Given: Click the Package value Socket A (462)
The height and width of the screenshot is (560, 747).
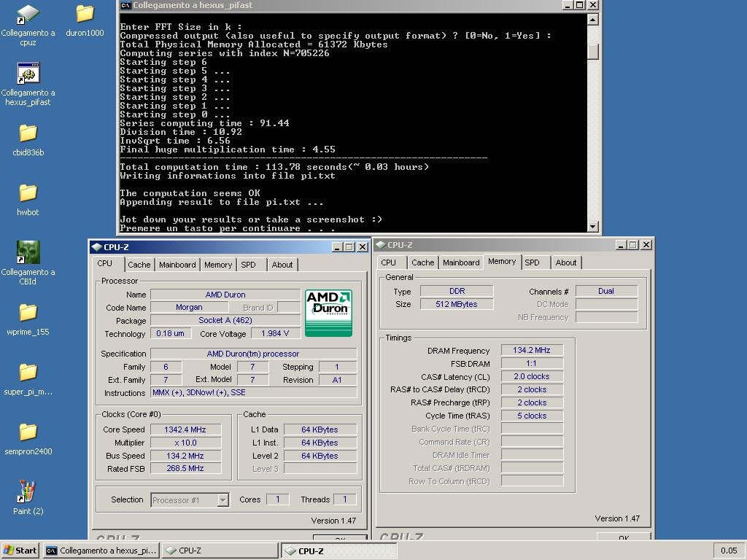Looking at the screenshot, I should click(225, 321).
